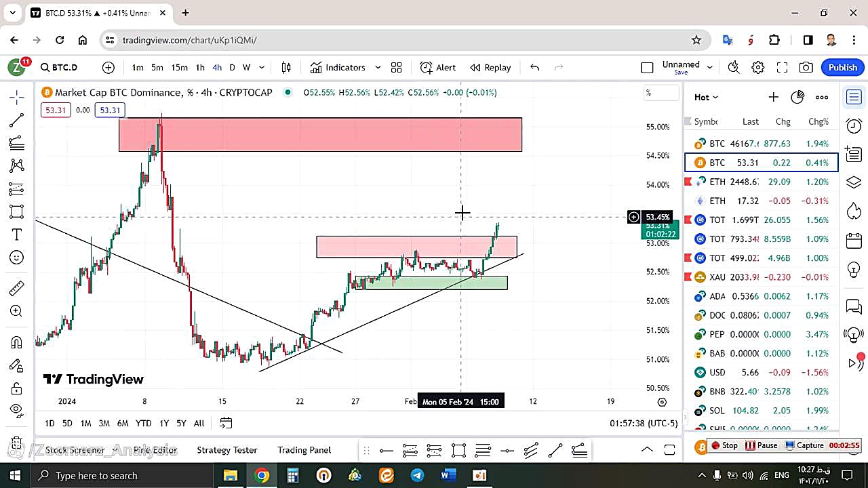Open the chart candle style selector
Screen dimensions: 868x488
coord(286,67)
